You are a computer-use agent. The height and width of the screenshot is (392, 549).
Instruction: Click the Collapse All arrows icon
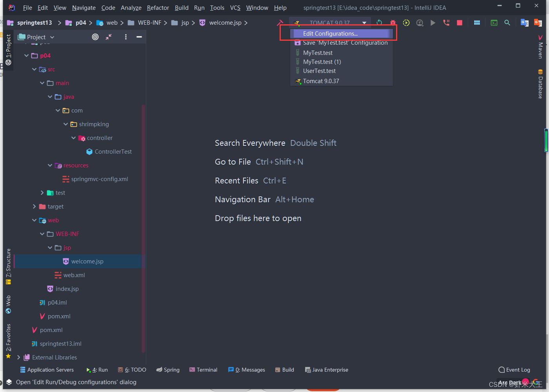109,37
